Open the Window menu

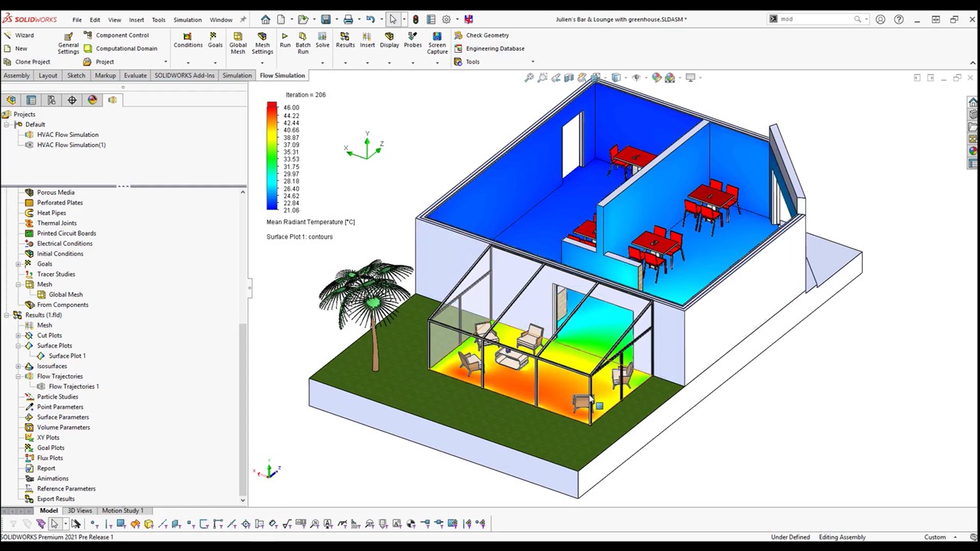coord(220,20)
